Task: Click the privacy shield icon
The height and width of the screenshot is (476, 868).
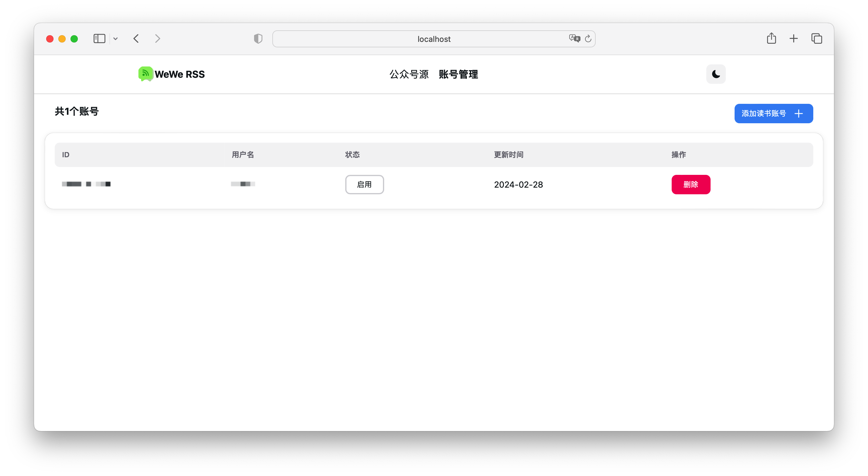Action: click(x=257, y=38)
